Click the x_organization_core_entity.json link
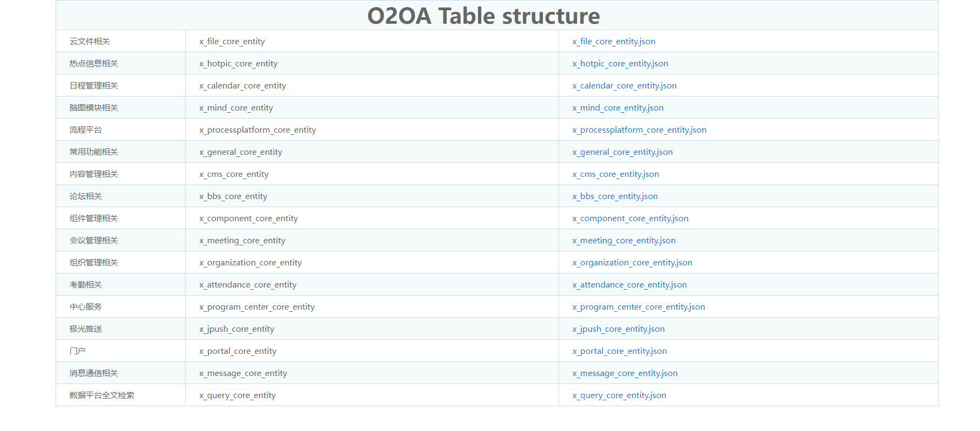This screenshot has width=980, height=431. [632, 263]
